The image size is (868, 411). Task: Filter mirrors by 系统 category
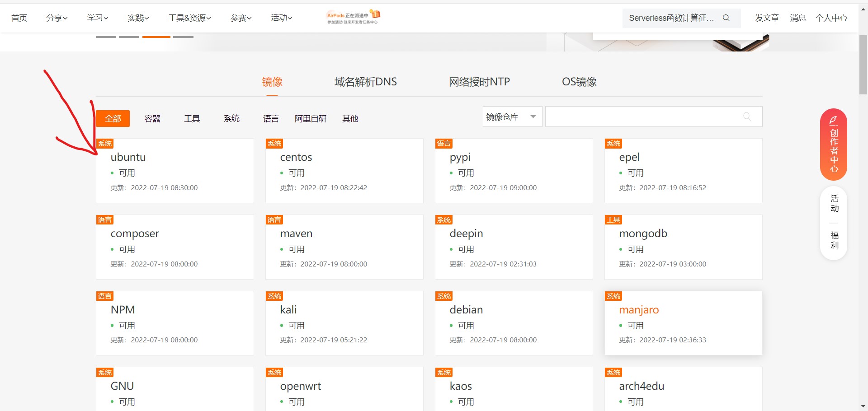click(231, 118)
